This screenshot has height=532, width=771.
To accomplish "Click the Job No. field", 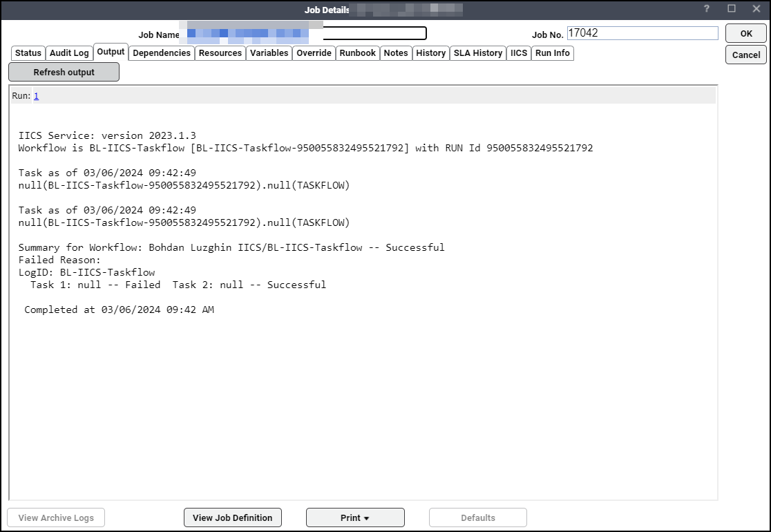I will 642,33.
